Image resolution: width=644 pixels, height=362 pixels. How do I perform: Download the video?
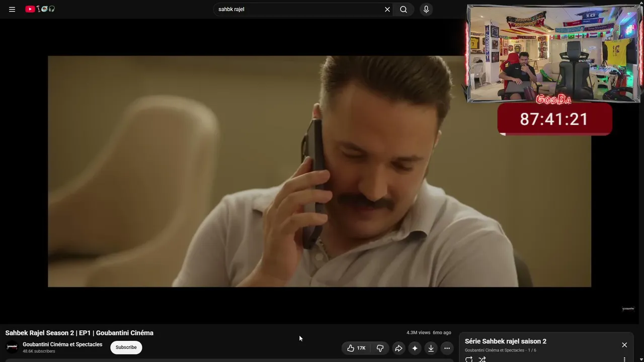coord(431,348)
